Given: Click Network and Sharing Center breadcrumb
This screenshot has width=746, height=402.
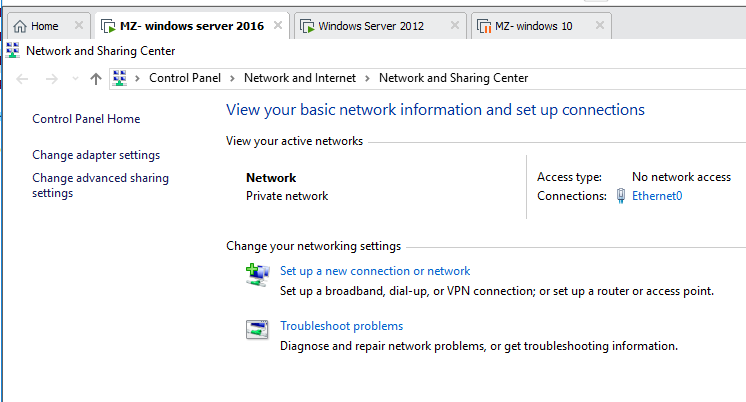Looking at the screenshot, I should click(453, 78).
